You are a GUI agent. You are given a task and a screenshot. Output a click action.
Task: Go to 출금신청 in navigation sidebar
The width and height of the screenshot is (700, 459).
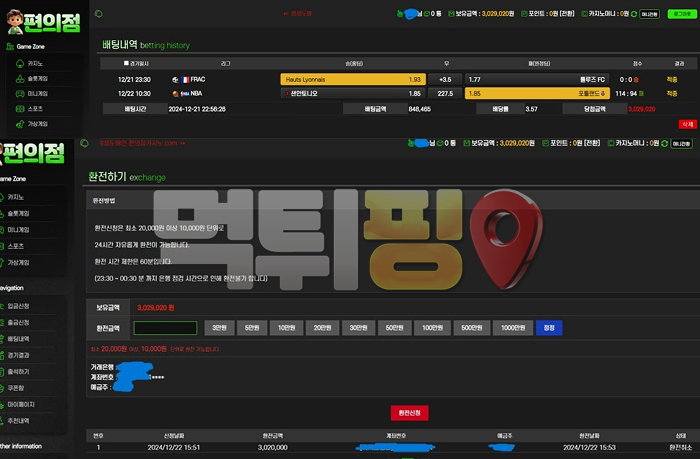18,322
